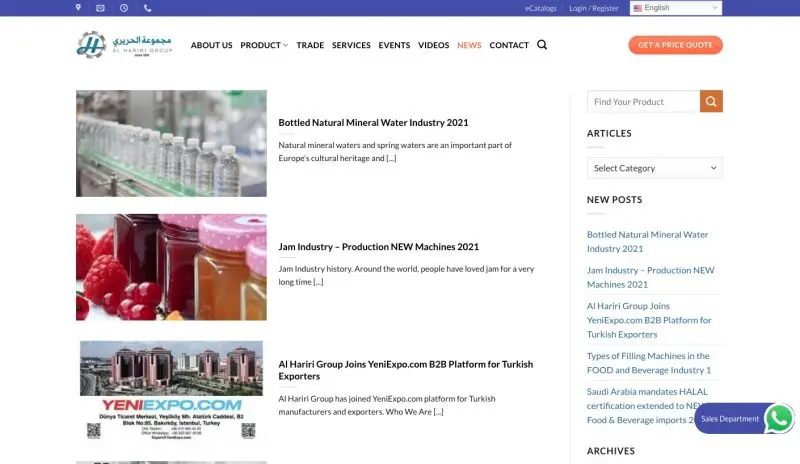Click the excerpt text starting 'Natural mineral waters'
This screenshot has width=800, height=464.
click(x=395, y=152)
